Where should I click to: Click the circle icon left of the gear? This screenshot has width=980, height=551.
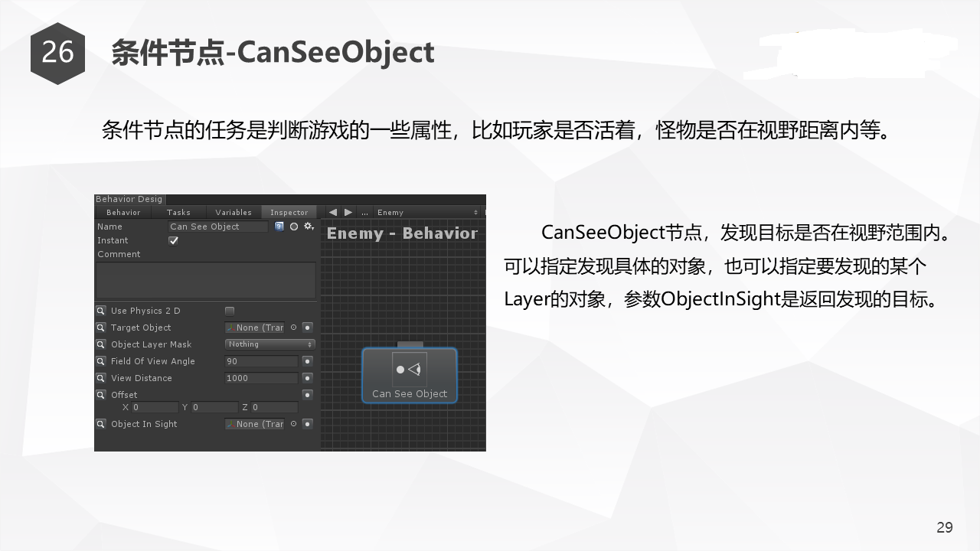tap(293, 227)
